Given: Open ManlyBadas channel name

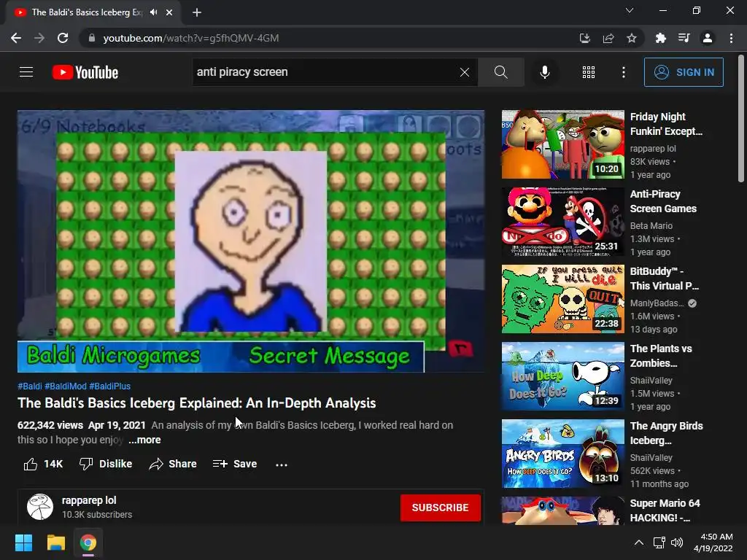Looking at the screenshot, I should click(x=657, y=303).
